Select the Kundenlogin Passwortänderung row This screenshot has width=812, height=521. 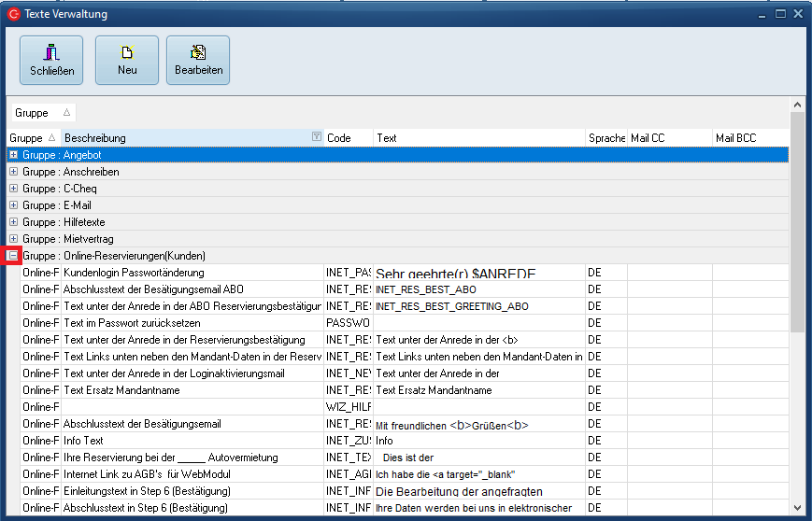click(x=187, y=273)
